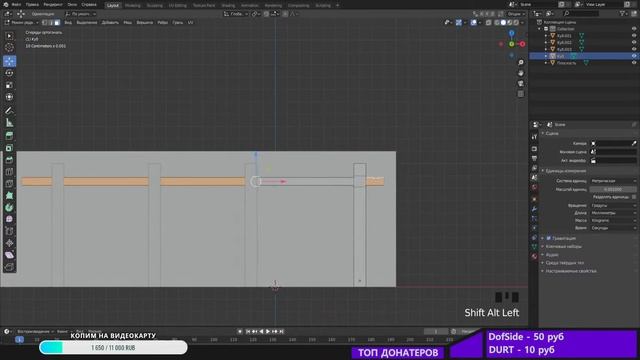Open the World properties tab
Viewport: 640px width, 360px height.
534,188
